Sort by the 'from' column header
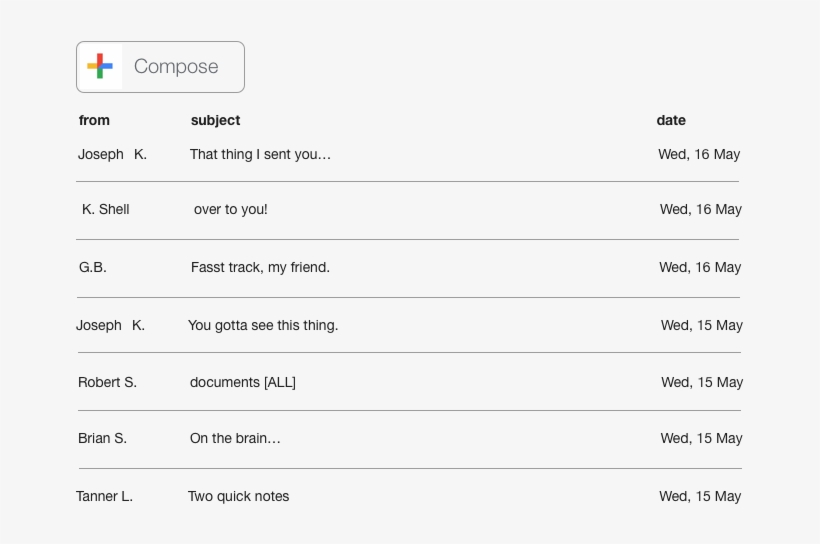820x544 pixels. coord(94,120)
